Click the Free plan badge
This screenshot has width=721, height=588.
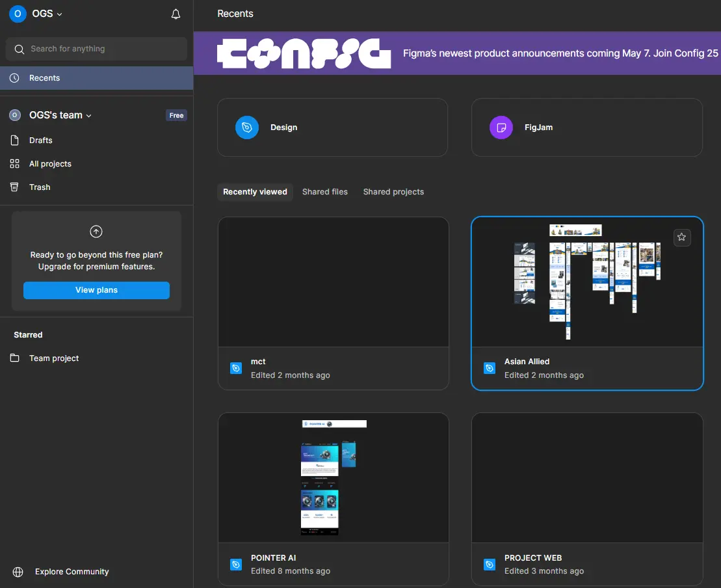[x=176, y=116]
